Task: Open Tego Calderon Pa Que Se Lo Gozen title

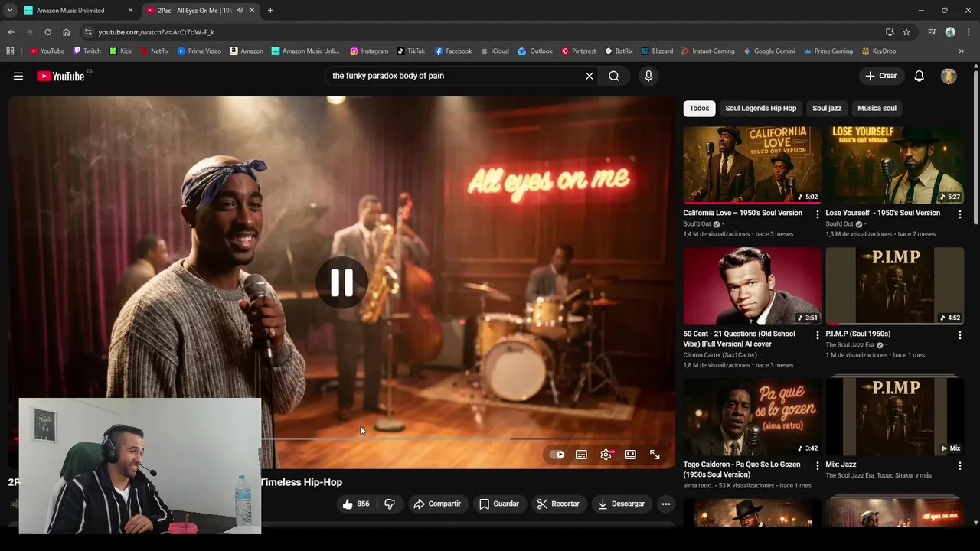Action: coord(742,469)
